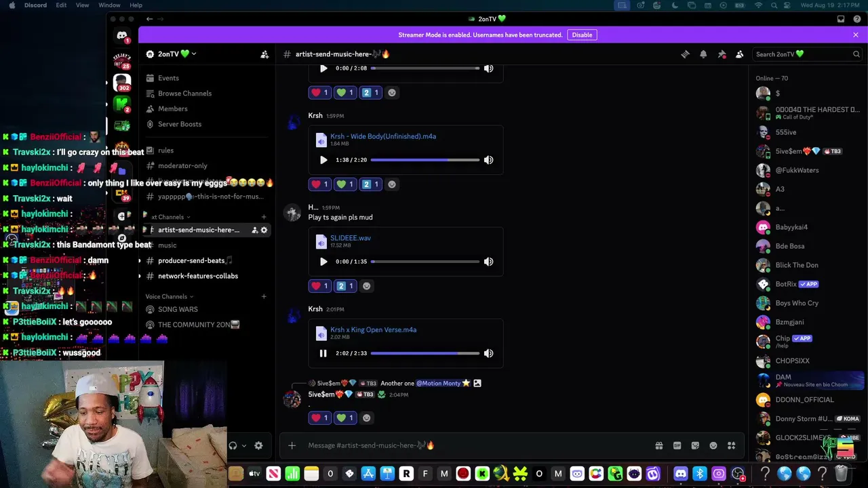The image size is (868, 488).
Task: Play Krsh Wide Body(Unfinished) audio
Action: [x=323, y=160]
